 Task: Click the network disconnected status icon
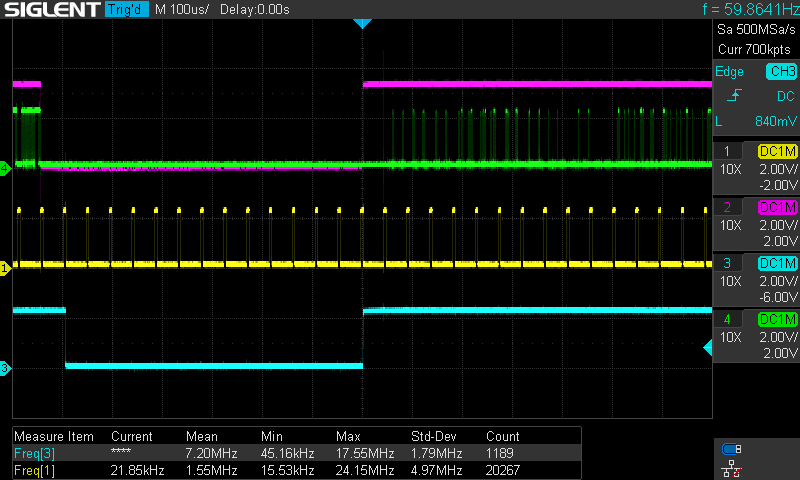point(732,468)
